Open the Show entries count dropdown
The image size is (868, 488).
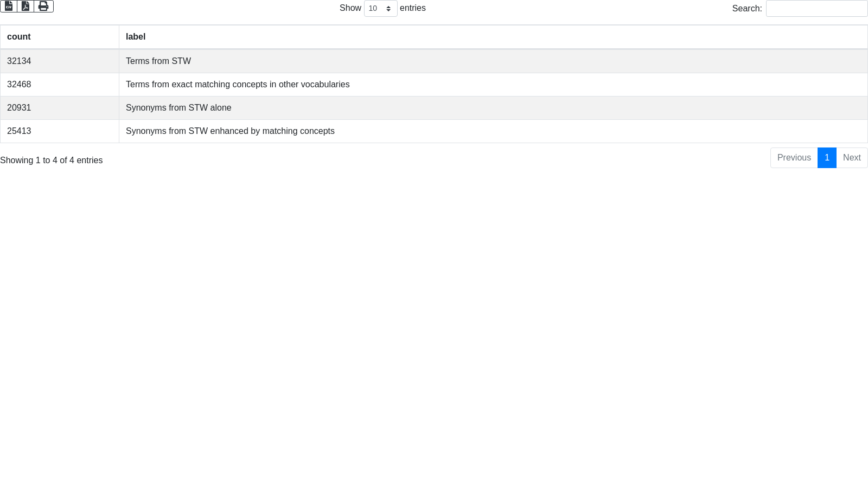[x=380, y=9]
